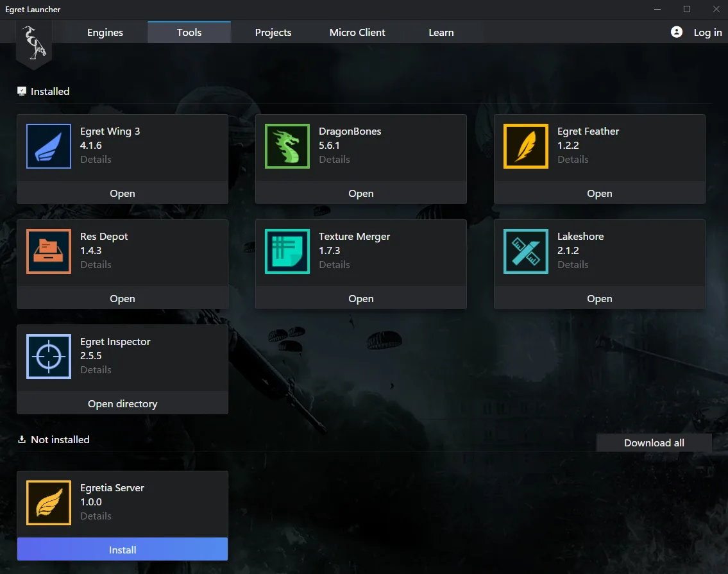Click the Egret Inspector crosshair icon

coord(49,357)
